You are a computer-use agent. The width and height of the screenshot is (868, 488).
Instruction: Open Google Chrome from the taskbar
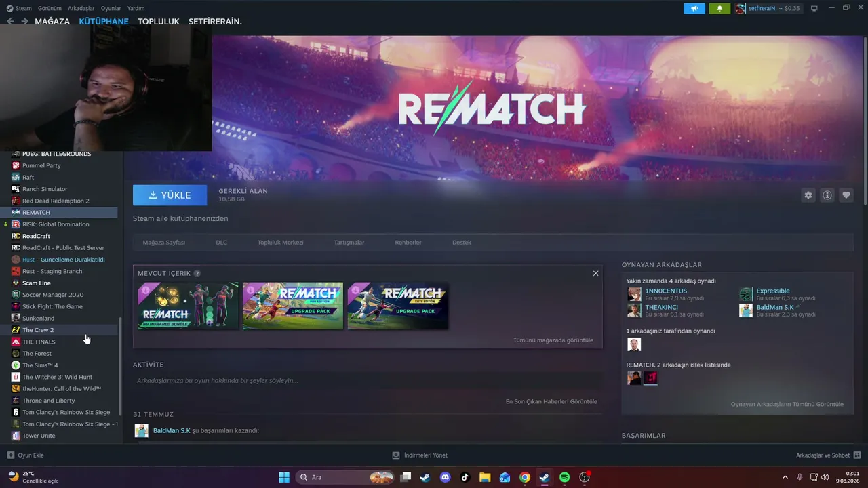(524, 477)
